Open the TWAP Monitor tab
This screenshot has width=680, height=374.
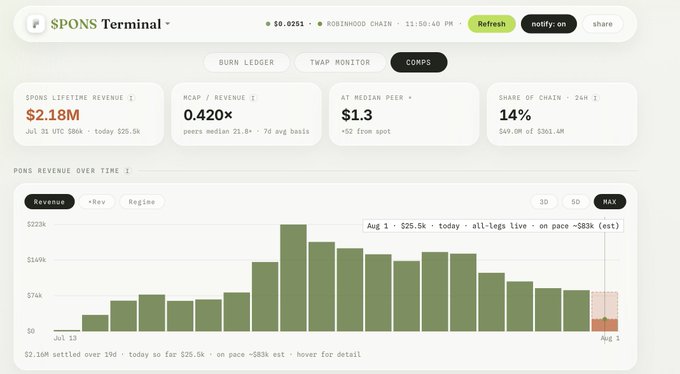[x=340, y=62]
